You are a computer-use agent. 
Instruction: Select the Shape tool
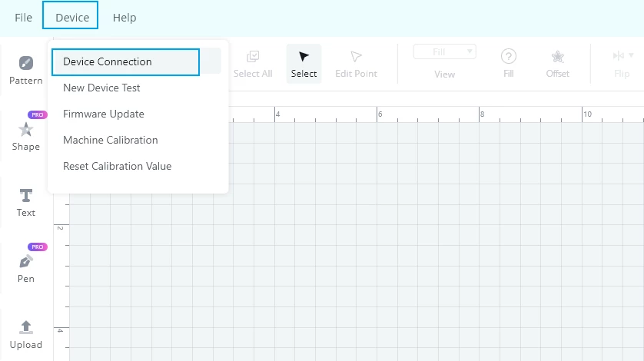coord(26,137)
